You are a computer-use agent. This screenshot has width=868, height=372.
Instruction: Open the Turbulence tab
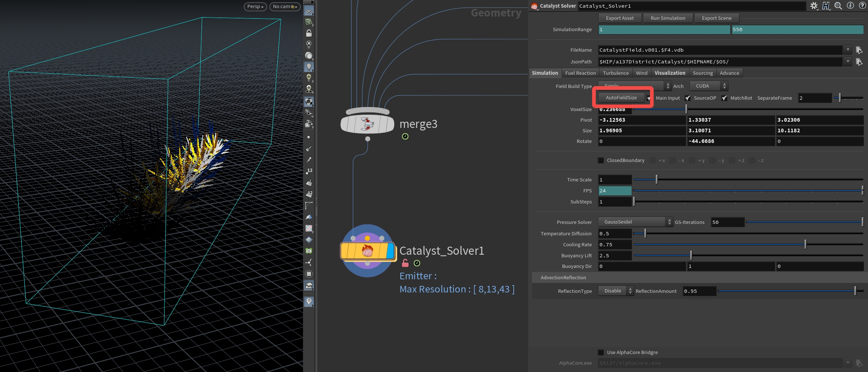pyautogui.click(x=616, y=73)
